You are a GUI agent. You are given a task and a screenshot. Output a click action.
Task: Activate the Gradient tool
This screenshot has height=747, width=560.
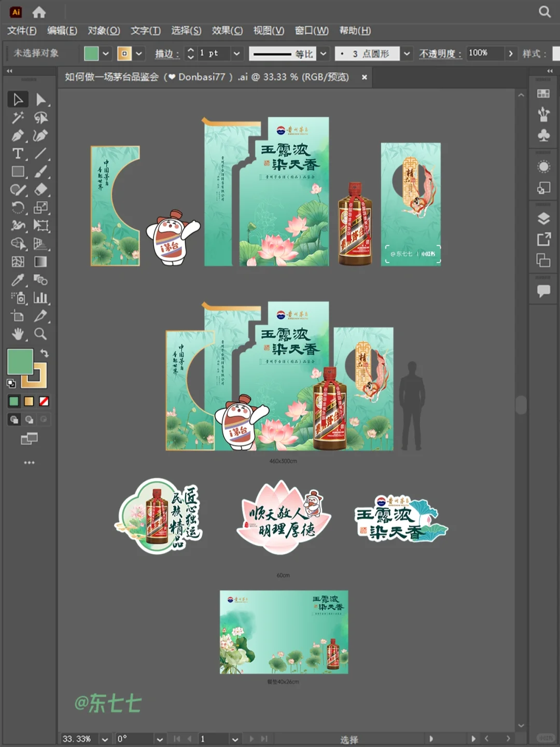coord(41,262)
